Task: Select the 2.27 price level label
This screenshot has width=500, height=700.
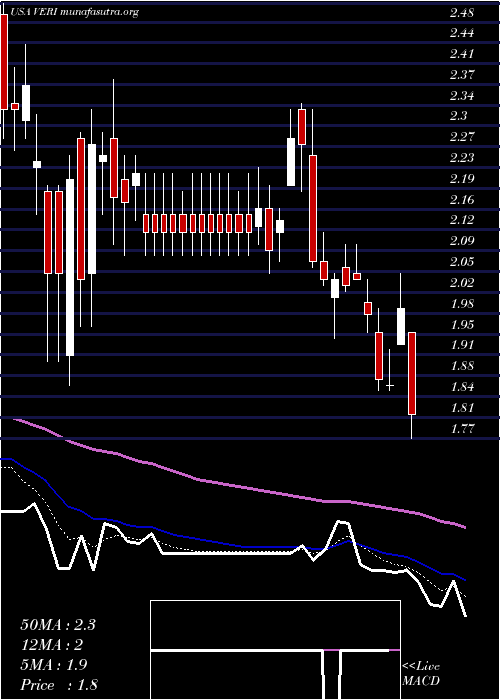Action: click(462, 137)
